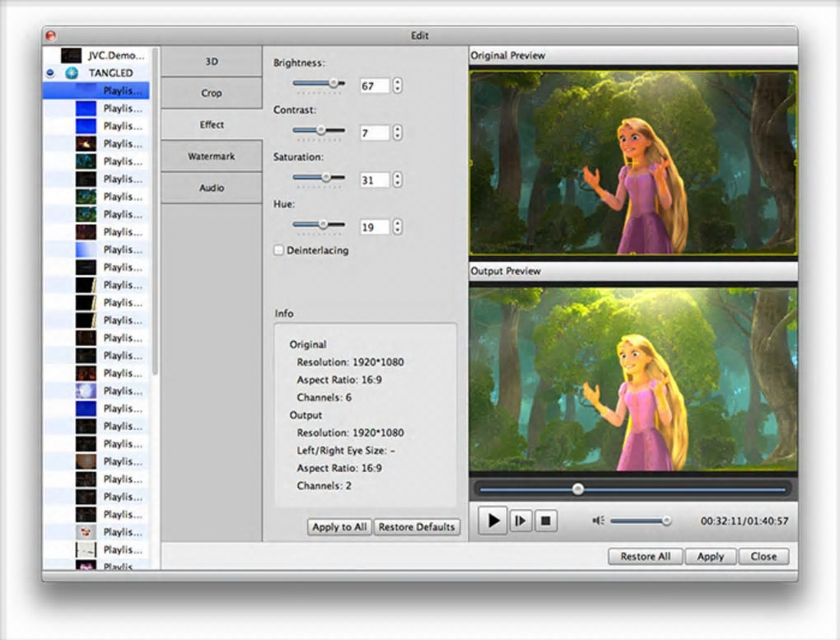Click the Restore Defaults button
Screen dimensions: 840x640
click(416, 527)
